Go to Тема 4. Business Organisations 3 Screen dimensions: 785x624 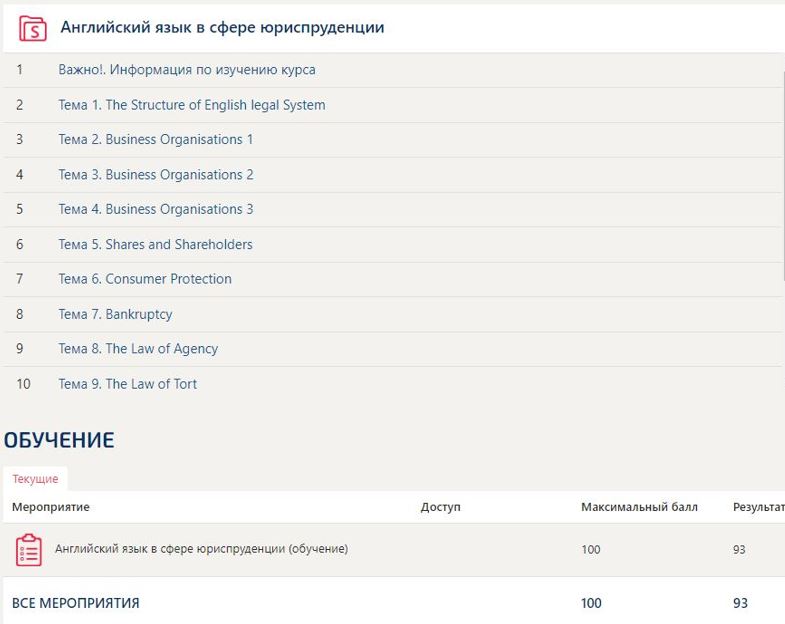tap(155, 209)
